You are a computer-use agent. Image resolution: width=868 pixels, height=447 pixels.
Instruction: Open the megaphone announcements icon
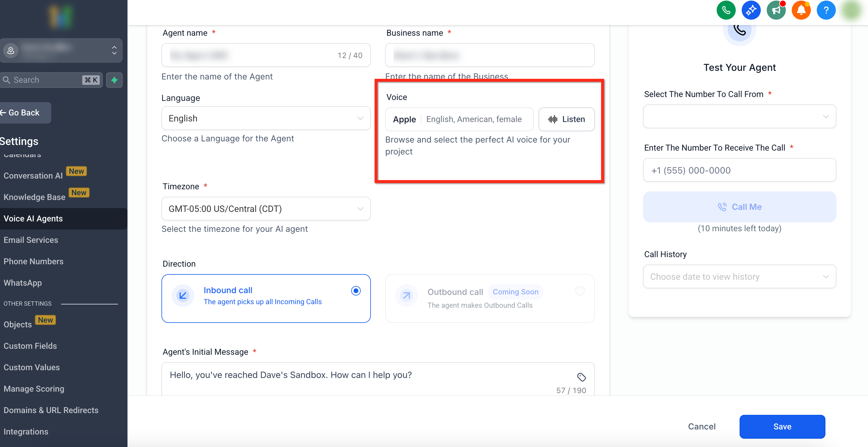[x=776, y=10]
